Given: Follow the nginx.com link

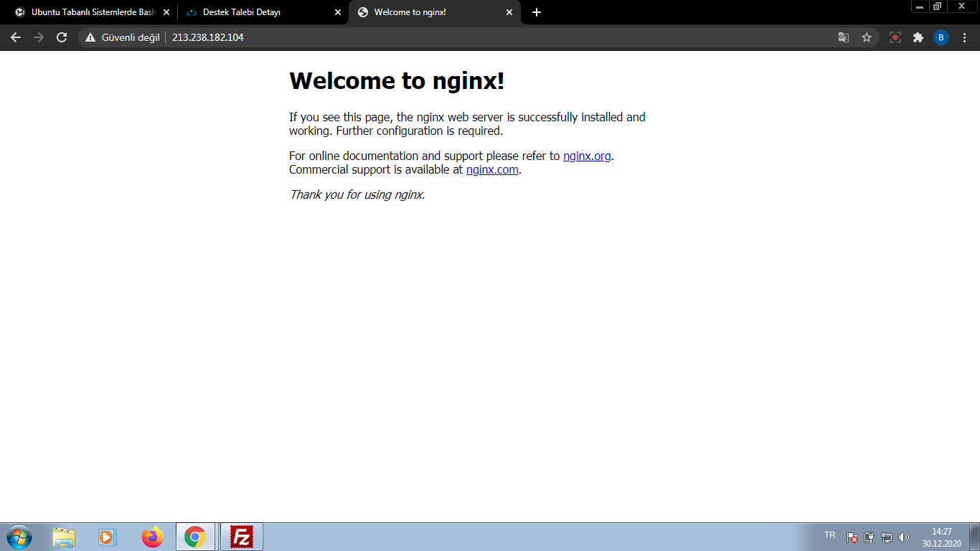Looking at the screenshot, I should (492, 170).
